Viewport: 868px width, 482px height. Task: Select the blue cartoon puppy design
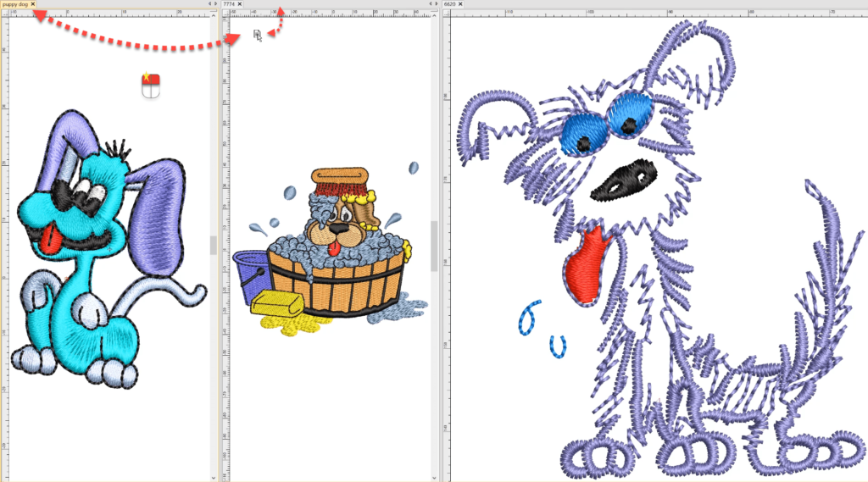(102, 254)
